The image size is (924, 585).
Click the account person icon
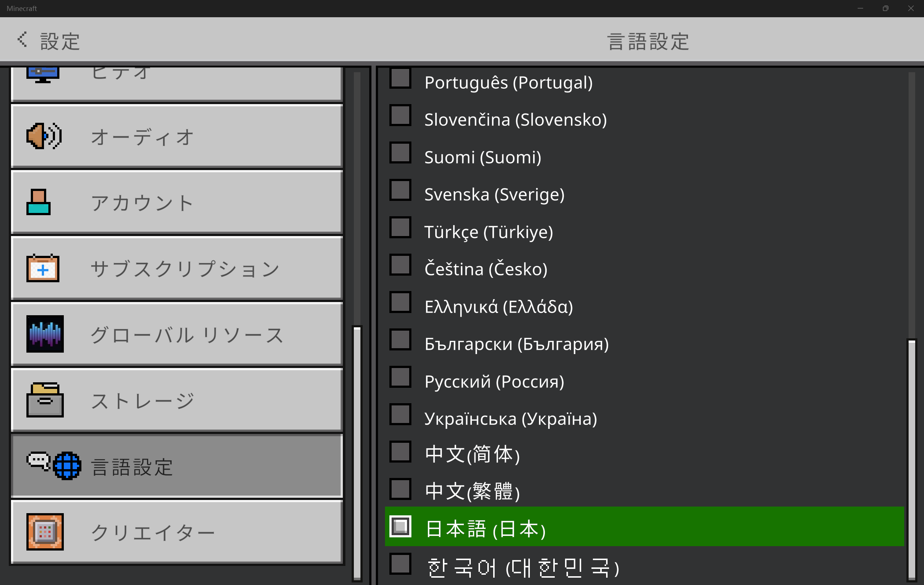[38, 202]
